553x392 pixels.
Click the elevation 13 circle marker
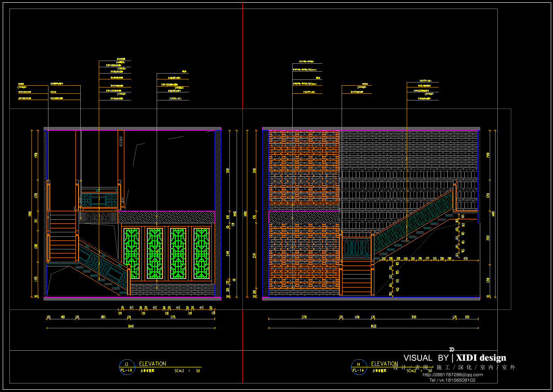pos(126,367)
